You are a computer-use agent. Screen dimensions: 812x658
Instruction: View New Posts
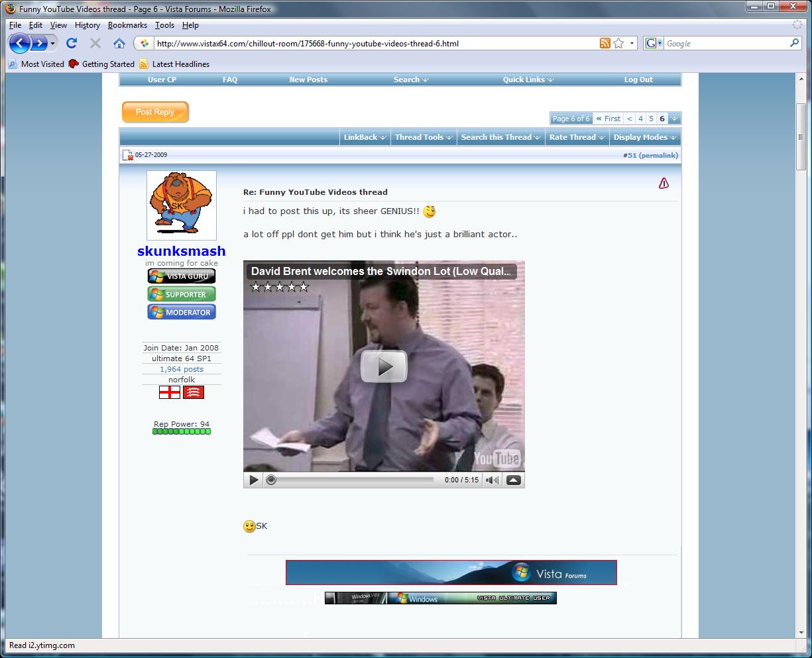pyautogui.click(x=308, y=80)
